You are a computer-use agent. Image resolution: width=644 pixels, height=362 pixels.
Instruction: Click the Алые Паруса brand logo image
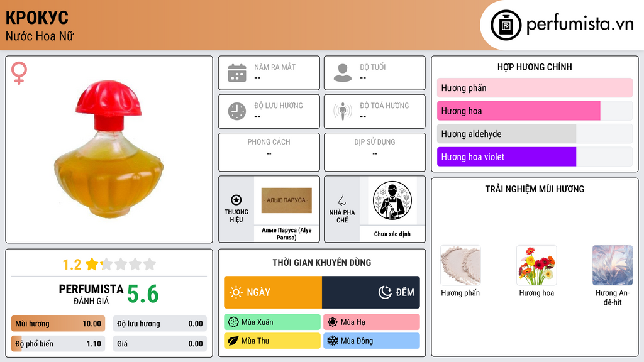click(x=287, y=200)
